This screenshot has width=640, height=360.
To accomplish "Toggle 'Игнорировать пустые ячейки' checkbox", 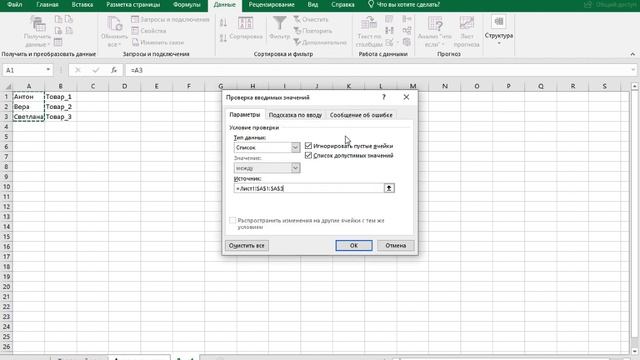I will [308, 146].
